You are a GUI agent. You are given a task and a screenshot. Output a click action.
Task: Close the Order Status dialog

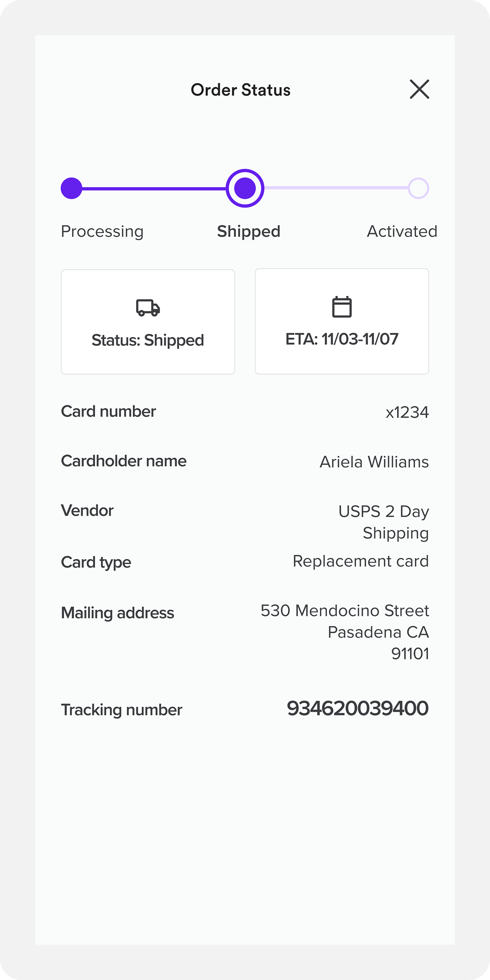coord(419,89)
